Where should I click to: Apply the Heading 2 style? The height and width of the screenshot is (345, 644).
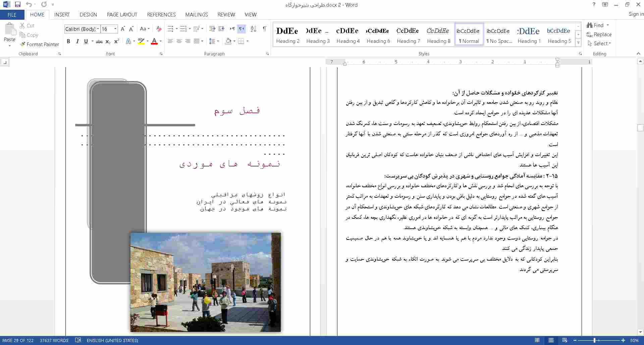288,35
